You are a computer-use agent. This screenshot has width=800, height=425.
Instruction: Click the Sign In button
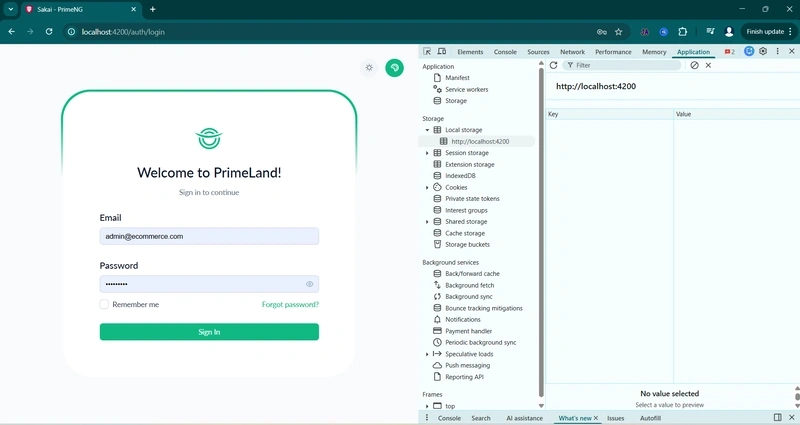[209, 332]
